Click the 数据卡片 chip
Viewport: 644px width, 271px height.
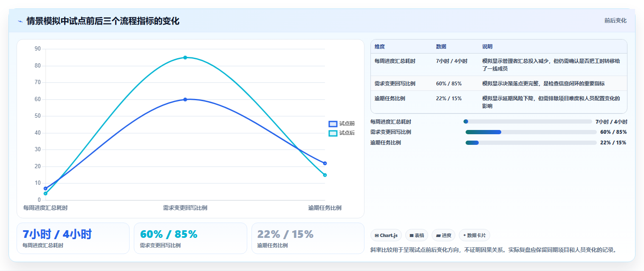[475, 235]
